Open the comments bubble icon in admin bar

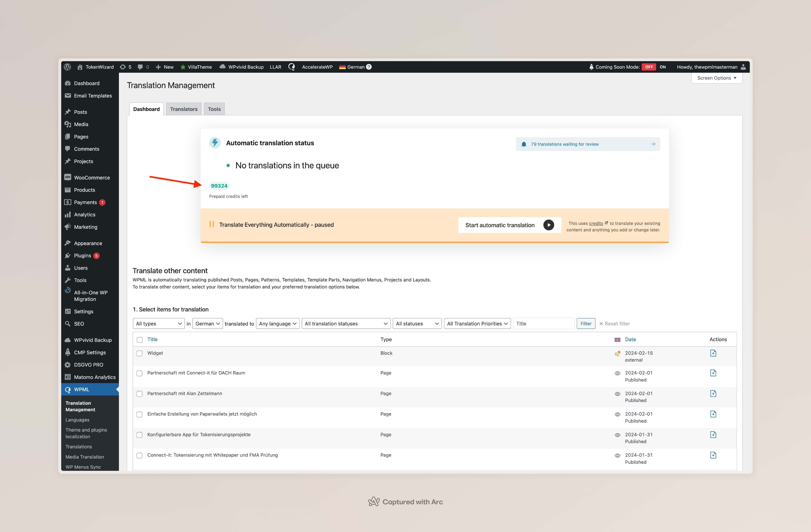pos(140,67)
